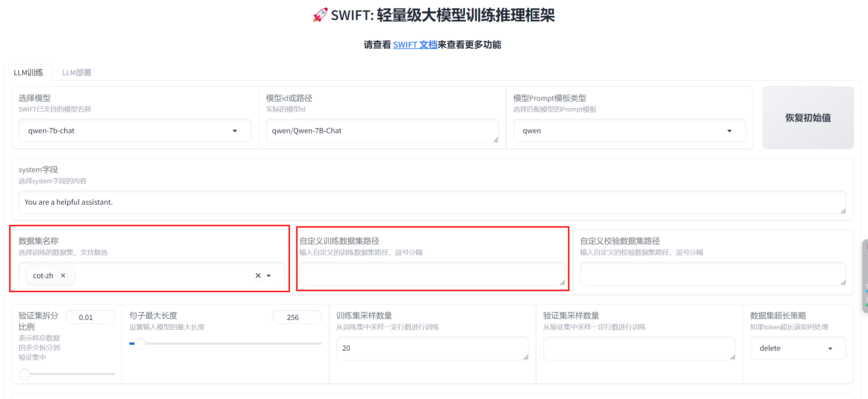
Task: Clear all selected datasets with X icon
Action: [258, 275]
